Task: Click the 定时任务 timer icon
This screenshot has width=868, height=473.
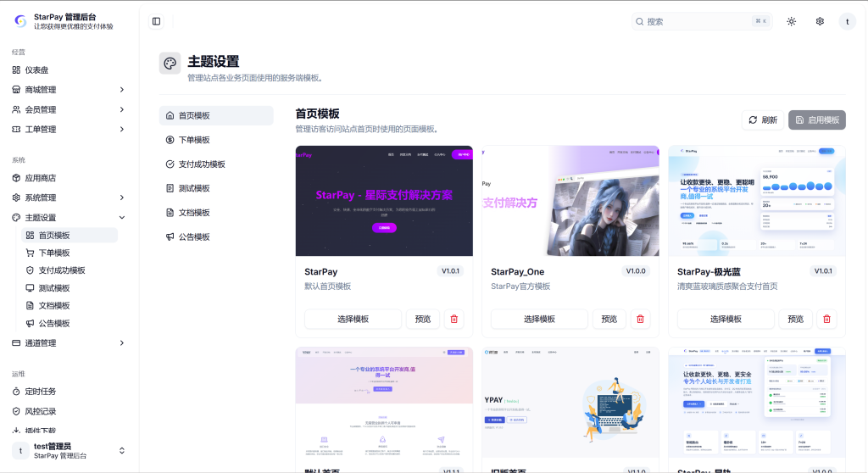Action: [x=16, y=392]
